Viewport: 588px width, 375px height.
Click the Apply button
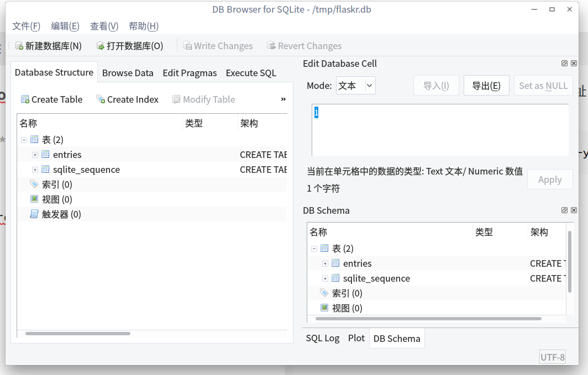(x=550, y=179)
